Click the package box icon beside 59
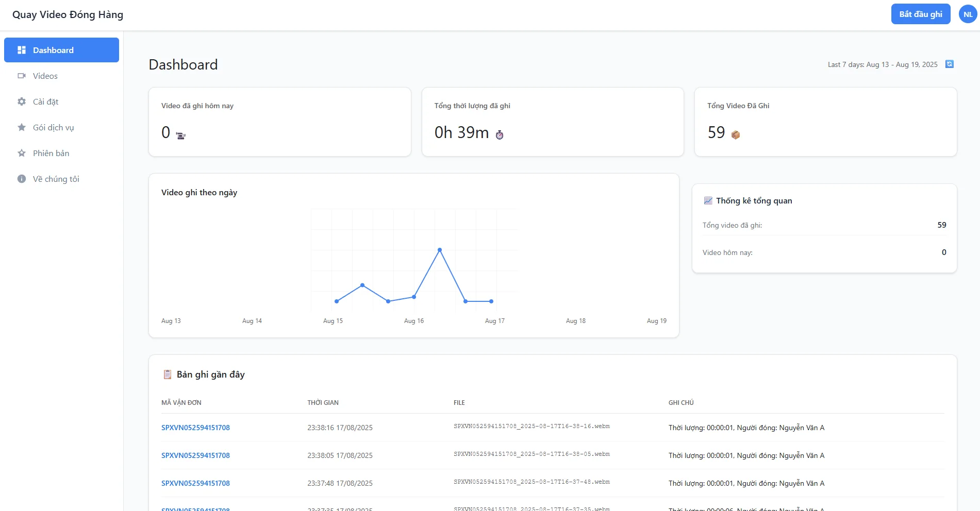The width and height of the screenshot is (980, 511). [x=736, y=135]
